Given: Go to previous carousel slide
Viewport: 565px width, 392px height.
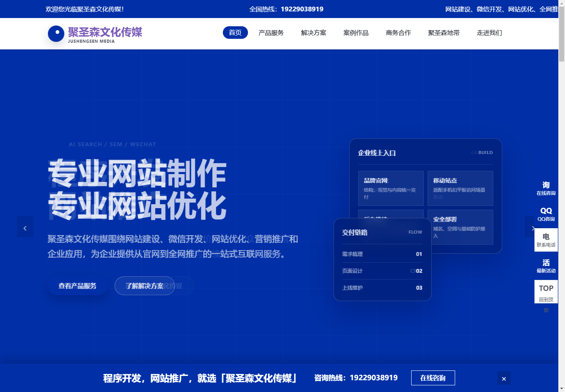Looking at the screenshot, I should 25,227.
